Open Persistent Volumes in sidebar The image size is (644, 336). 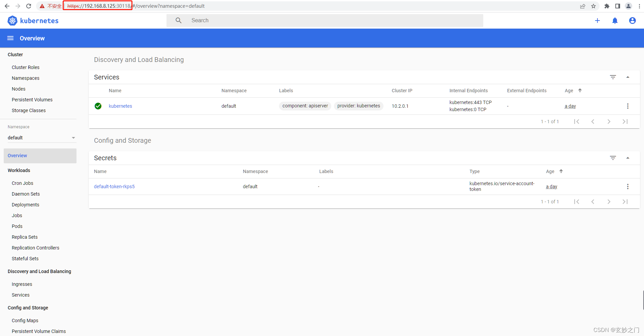tap(32, 100)
